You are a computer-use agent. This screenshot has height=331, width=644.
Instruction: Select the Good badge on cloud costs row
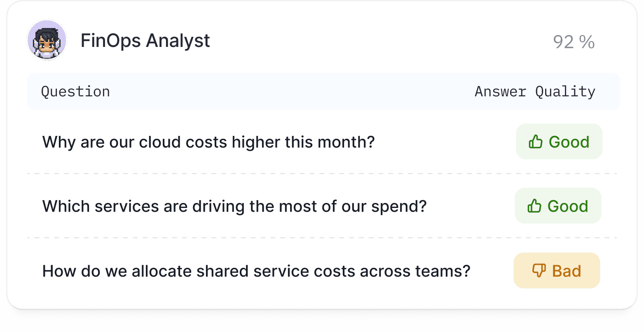559,142
